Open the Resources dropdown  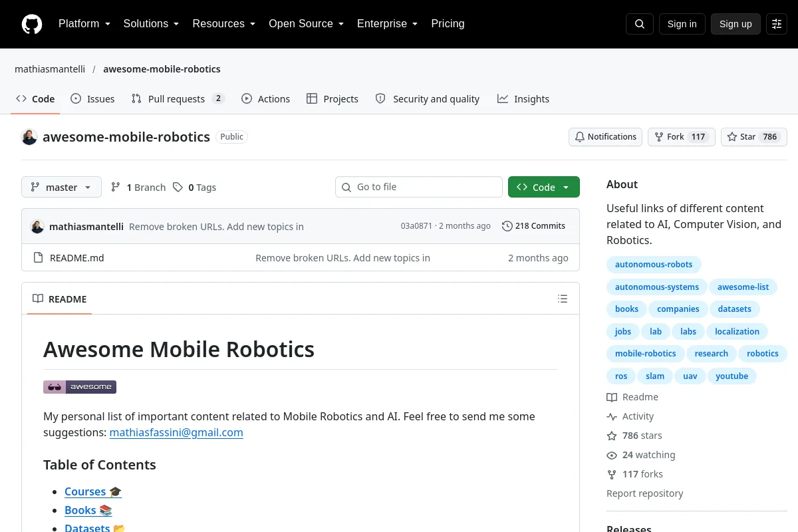pos(224,24)
